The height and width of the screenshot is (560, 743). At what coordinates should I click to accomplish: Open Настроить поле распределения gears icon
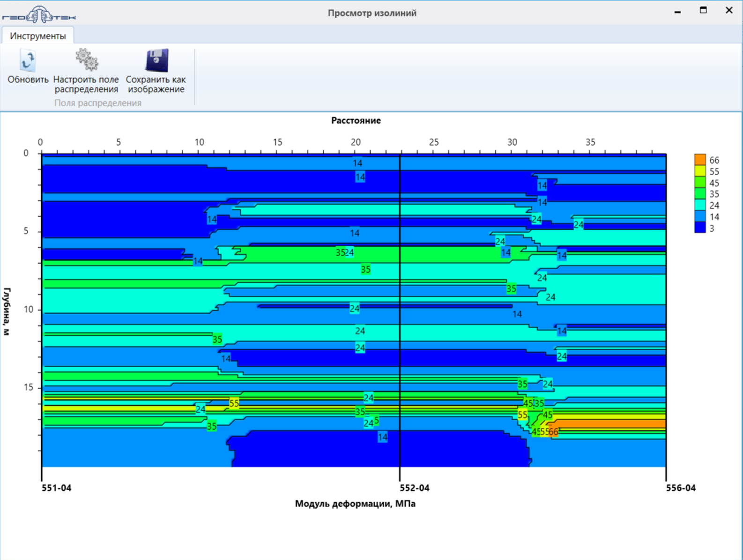pos(87,59)
